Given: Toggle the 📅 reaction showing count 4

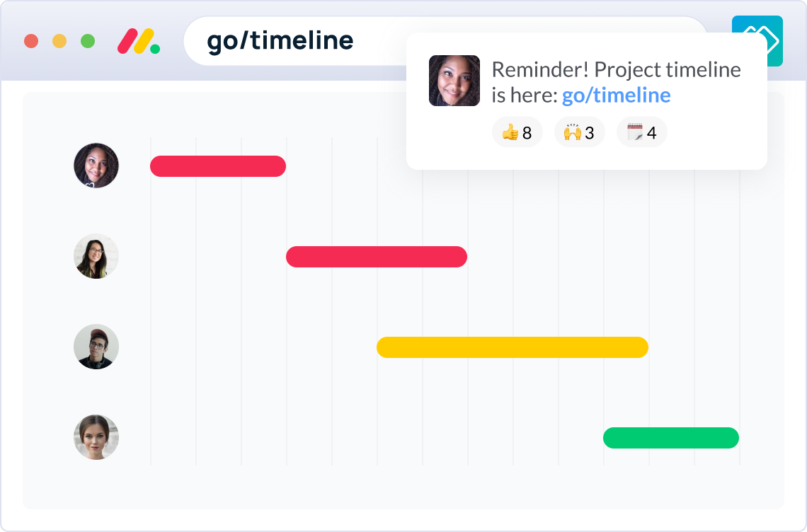Looking at the screenshot, I should tap(641, 132).
